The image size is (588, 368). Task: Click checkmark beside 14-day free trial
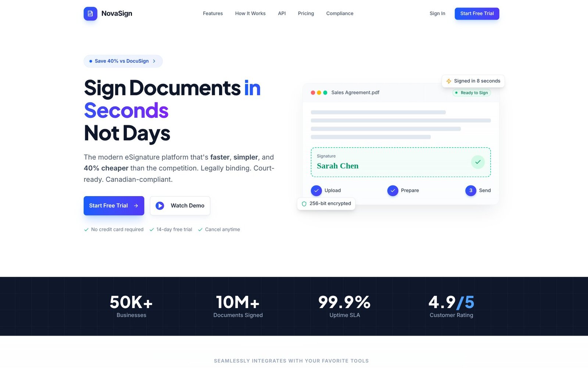pos(152,230)
